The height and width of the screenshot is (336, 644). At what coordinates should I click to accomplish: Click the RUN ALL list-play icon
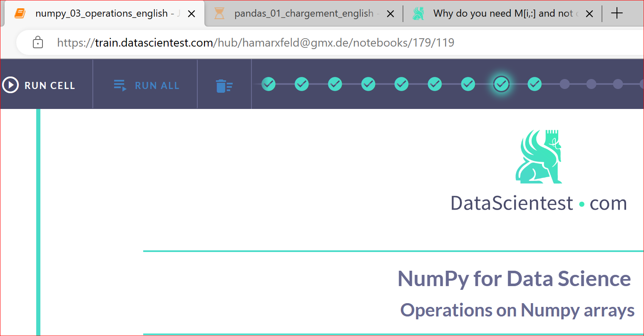pos(120,86)
